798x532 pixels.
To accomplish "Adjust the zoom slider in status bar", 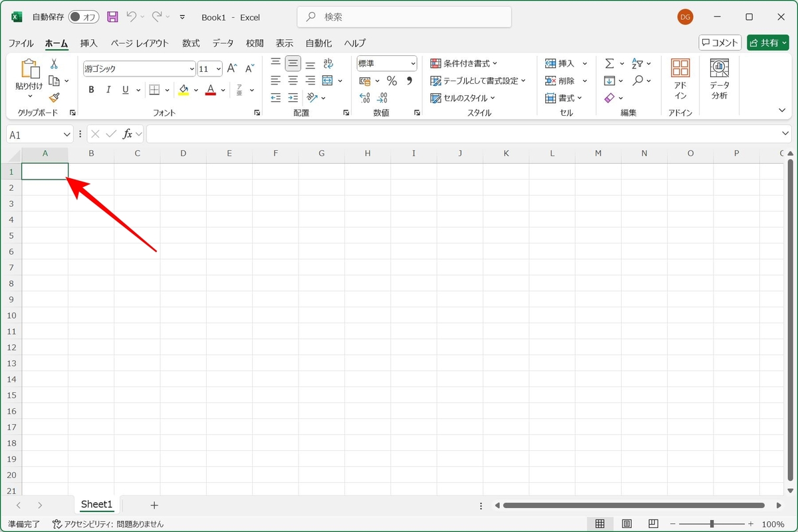I will pos(712,524).
